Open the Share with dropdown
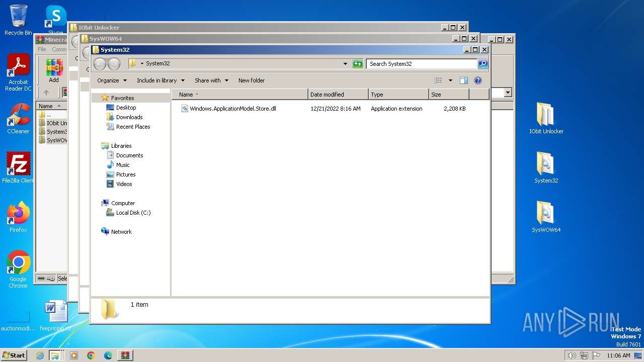644x362 pixels. [211, 80]
